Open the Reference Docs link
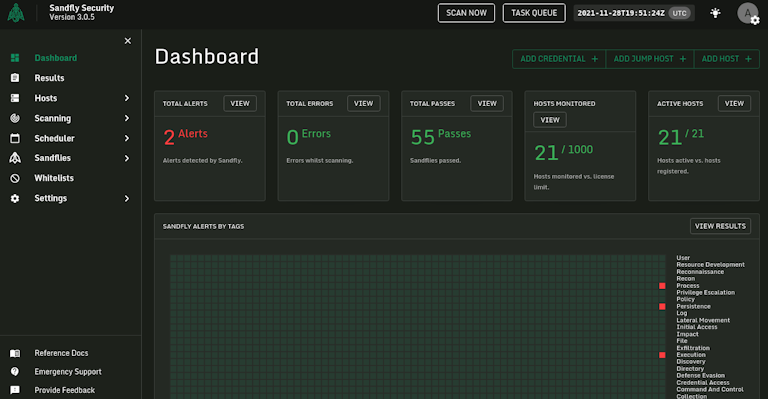This screenshot has width=768, height=399. click(61, 353)
